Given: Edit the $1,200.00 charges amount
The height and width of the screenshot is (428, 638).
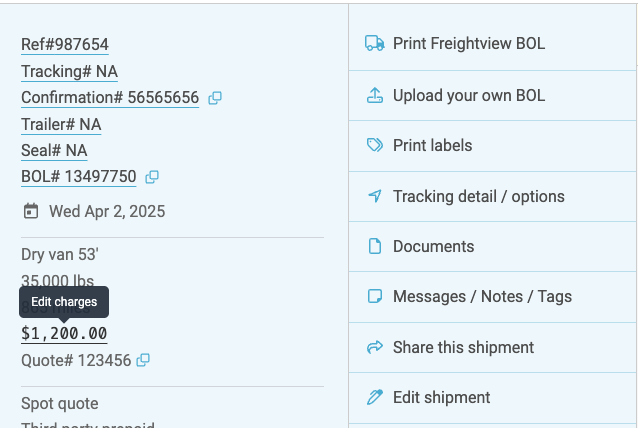Looking at the screenshot, I should pos(64,334).
